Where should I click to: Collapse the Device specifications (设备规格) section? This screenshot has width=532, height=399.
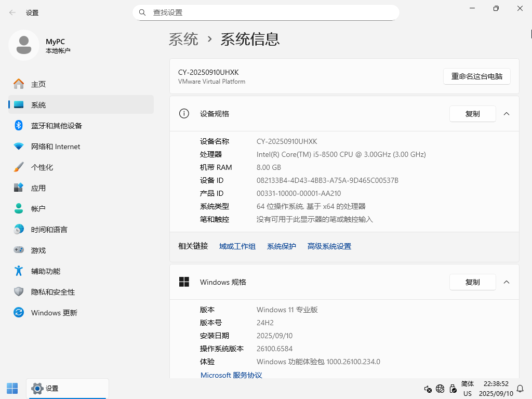[507, 114]
